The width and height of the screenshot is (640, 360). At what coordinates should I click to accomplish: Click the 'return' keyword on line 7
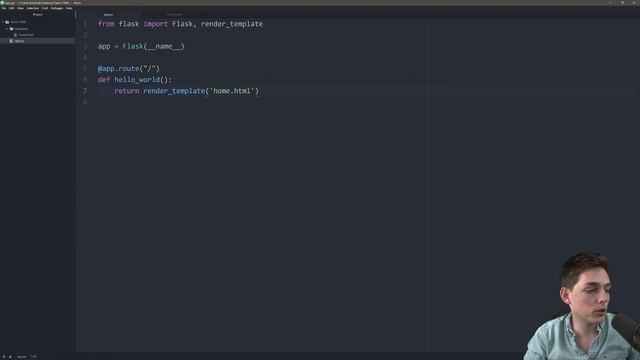pyautogui.click(x=127, y=91)
